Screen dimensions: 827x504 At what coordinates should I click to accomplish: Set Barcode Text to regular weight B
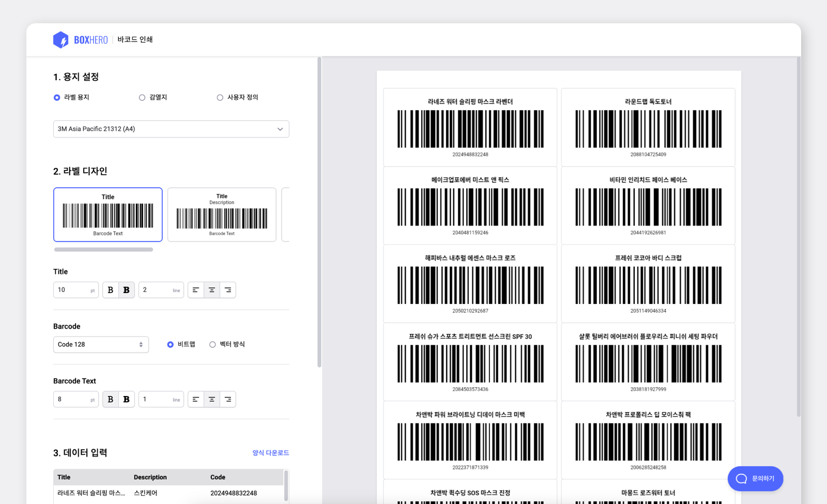click(110, 399)
